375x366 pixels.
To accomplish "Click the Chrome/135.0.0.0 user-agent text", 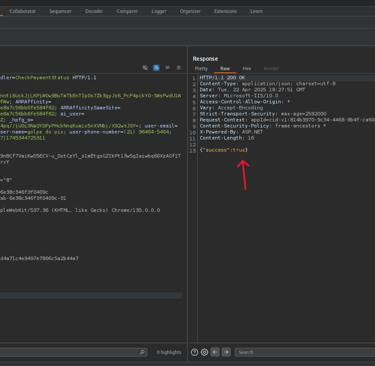I will coord(136,210).
